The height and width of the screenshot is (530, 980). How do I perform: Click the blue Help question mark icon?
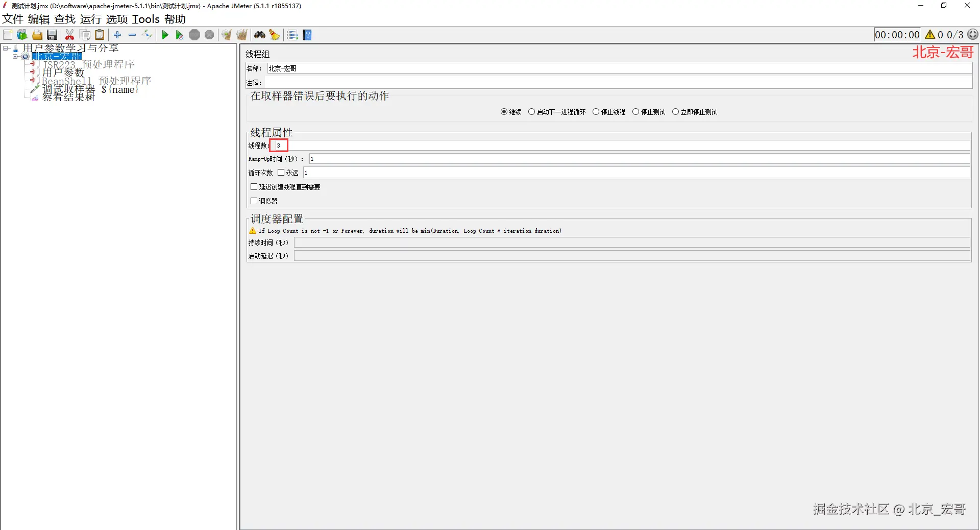[x=307, y=35]
